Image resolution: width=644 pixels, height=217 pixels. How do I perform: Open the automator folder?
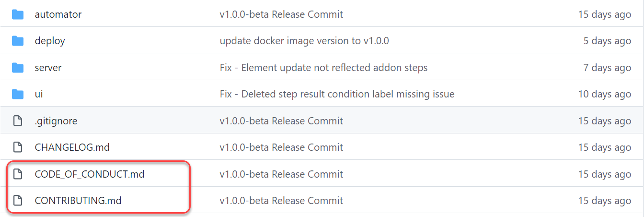pos(58,14)
